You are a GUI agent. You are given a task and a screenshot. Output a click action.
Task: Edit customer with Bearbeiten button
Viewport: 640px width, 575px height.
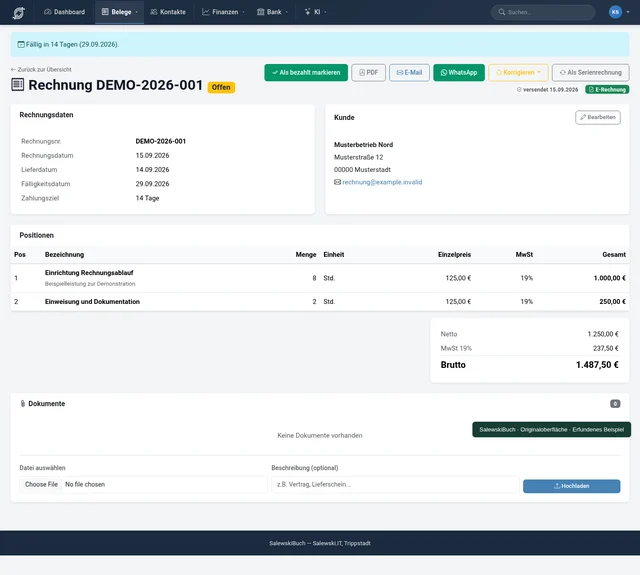click(598, 117)
